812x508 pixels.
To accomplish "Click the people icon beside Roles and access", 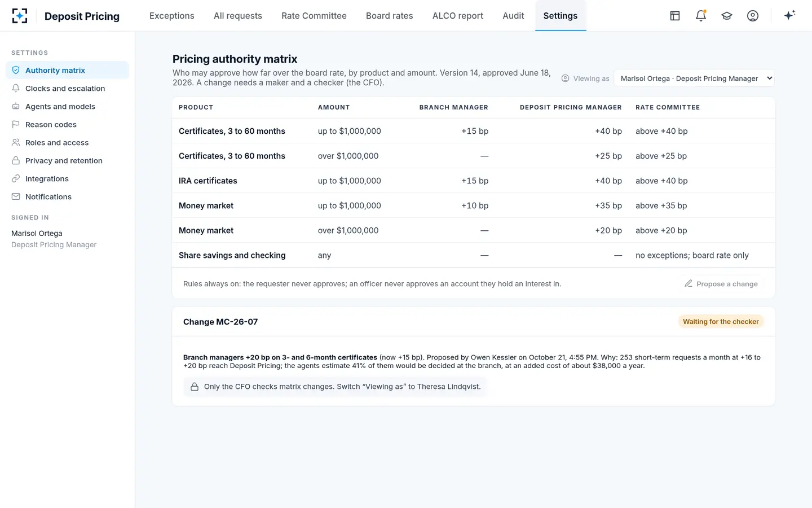I will coord(16,143).
